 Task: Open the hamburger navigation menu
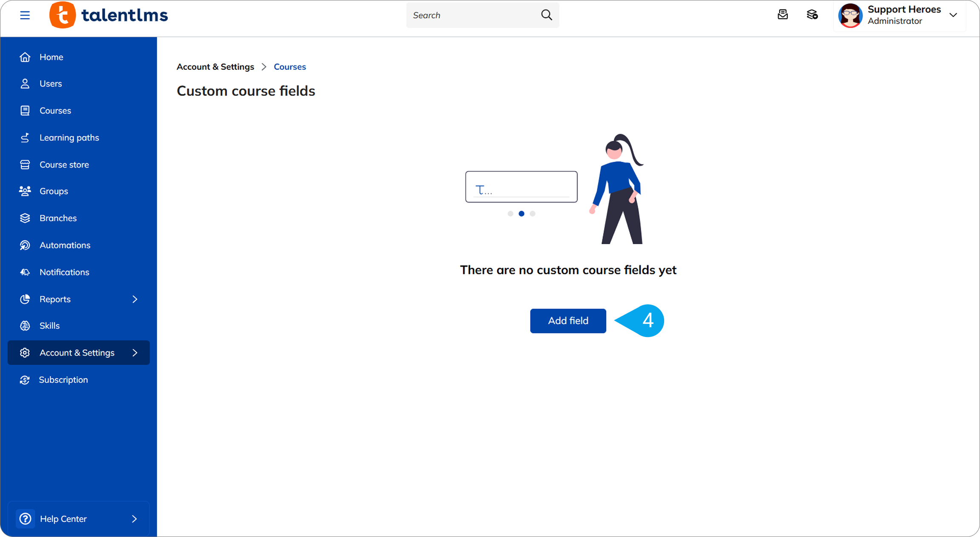25,15
